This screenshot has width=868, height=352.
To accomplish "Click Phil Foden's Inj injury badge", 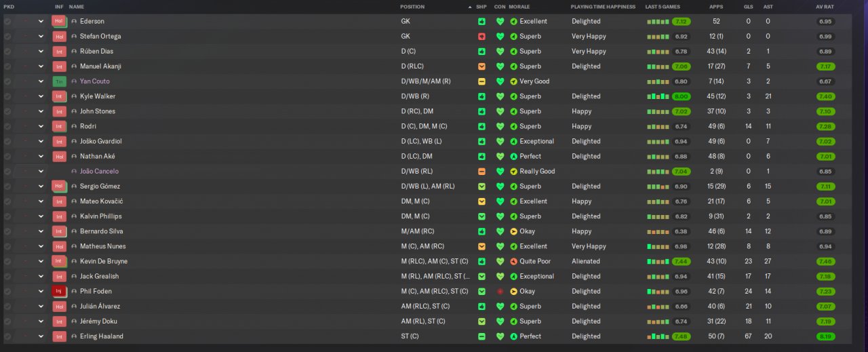I will pos(60,291).
